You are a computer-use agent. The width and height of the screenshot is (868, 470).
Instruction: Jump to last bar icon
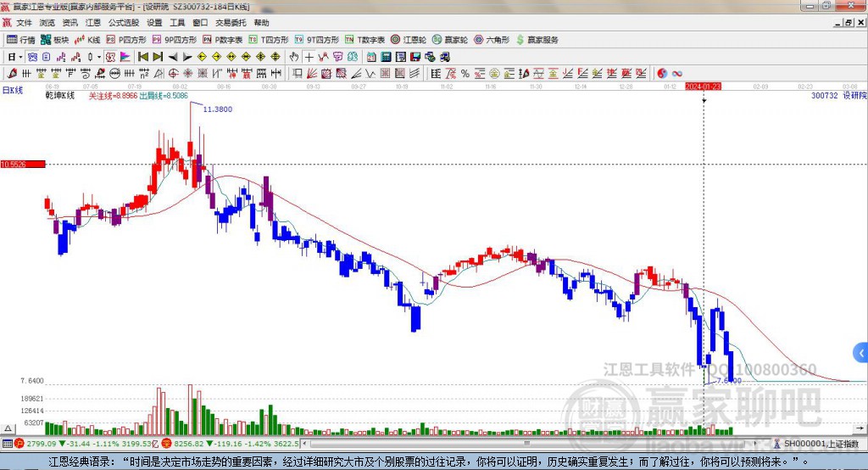(158, 57)
